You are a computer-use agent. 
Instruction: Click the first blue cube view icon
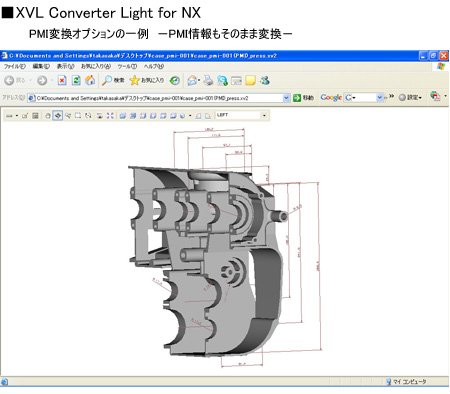pos(122,116)
